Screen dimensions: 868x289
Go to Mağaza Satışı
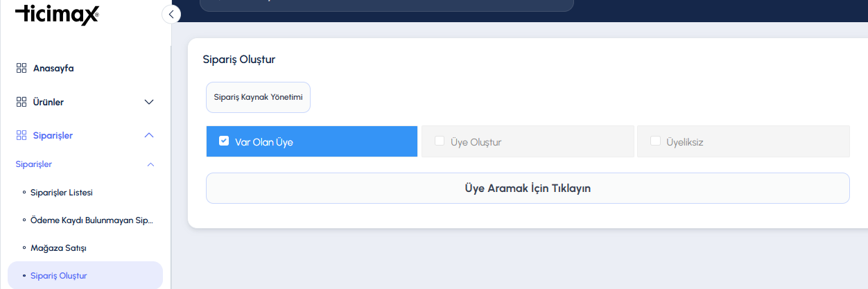(x=58, y=247)
